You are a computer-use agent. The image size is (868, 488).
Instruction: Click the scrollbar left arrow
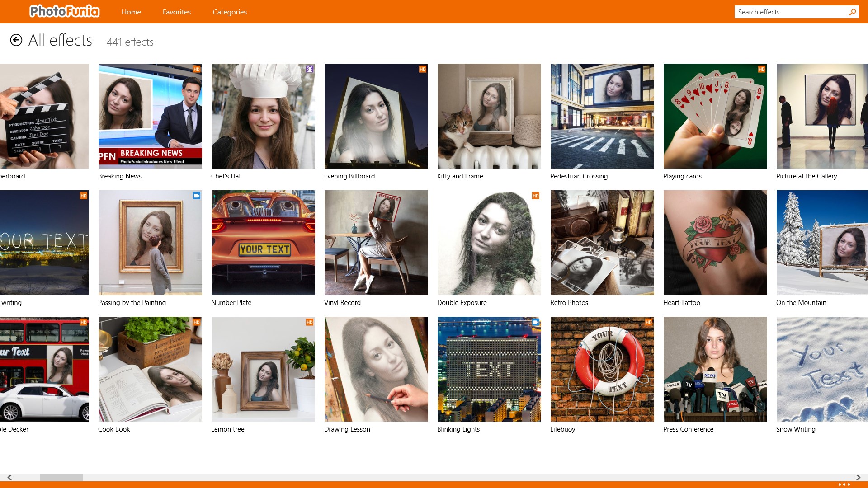(x=9, y=477)
